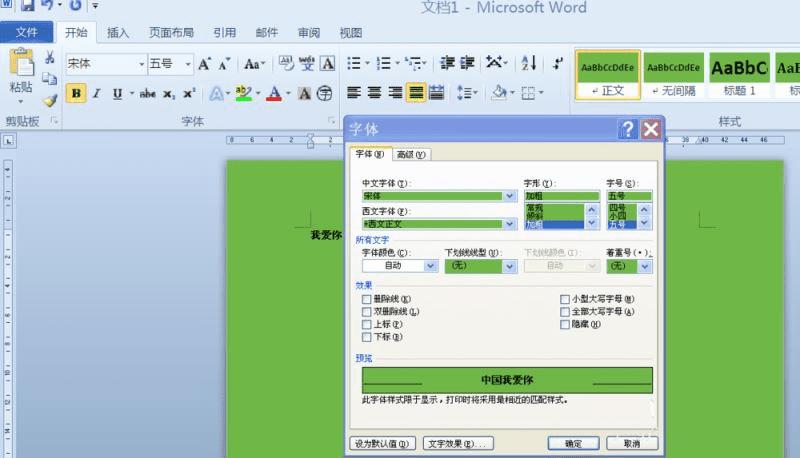Open the Line Spacing button
The image size is (800, 458).
pyautogui.click(x=466, y=93)
